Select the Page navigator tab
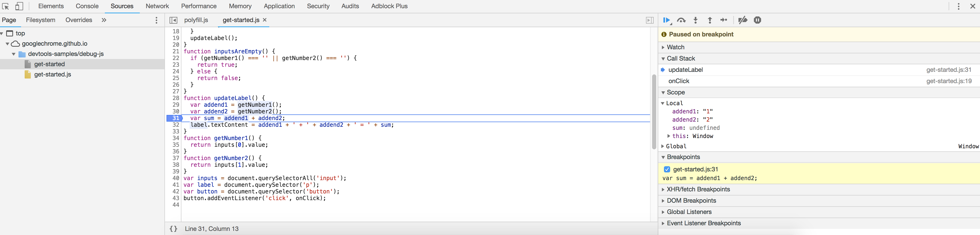Screen dimensions: 980x235 tap(9, 20)
